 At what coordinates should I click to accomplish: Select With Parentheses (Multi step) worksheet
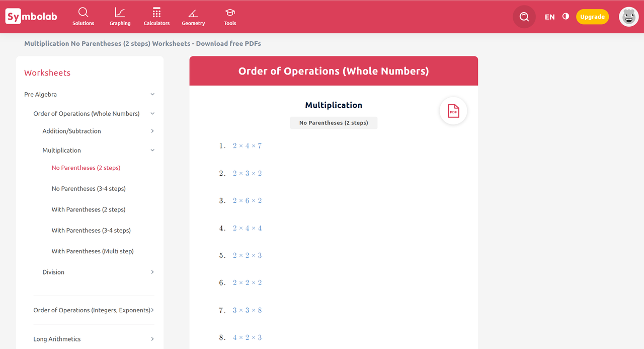(x=93, y=251)
